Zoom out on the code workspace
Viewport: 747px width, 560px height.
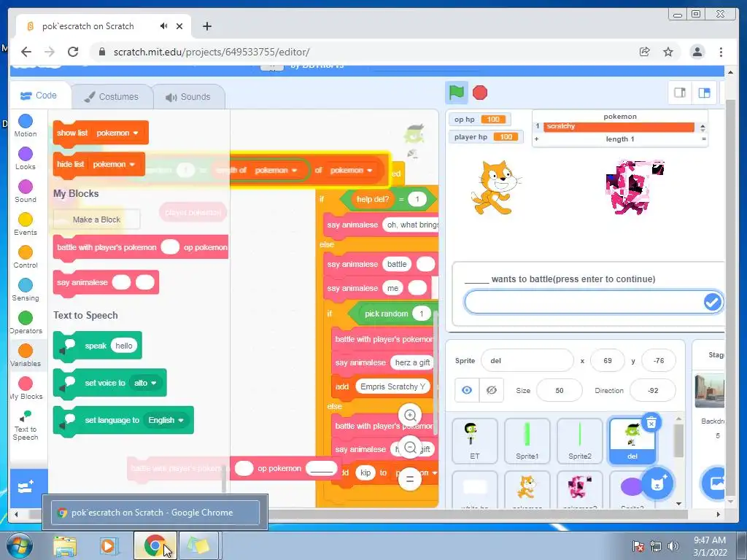point(410,448)
